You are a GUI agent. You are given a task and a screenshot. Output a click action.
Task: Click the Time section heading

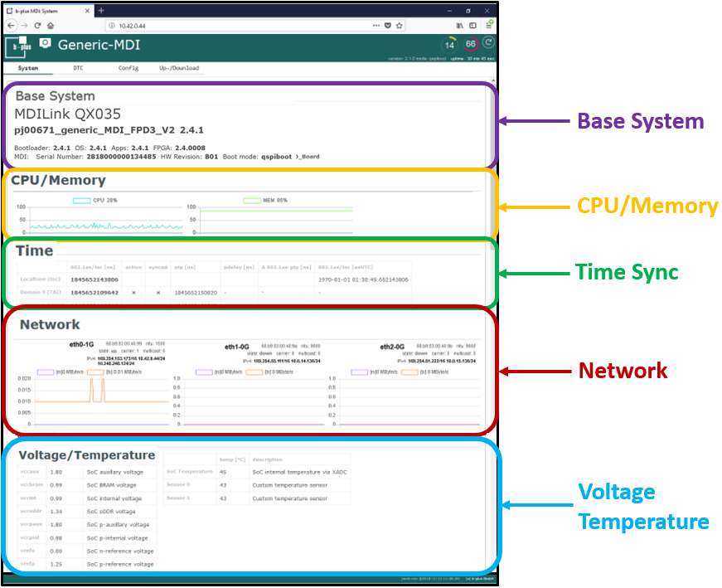coord(35,250)
